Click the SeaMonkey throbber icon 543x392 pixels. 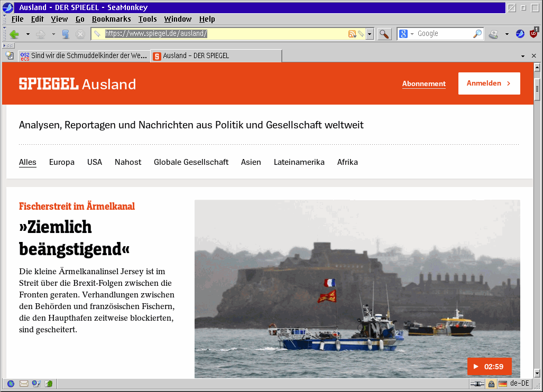520,34
